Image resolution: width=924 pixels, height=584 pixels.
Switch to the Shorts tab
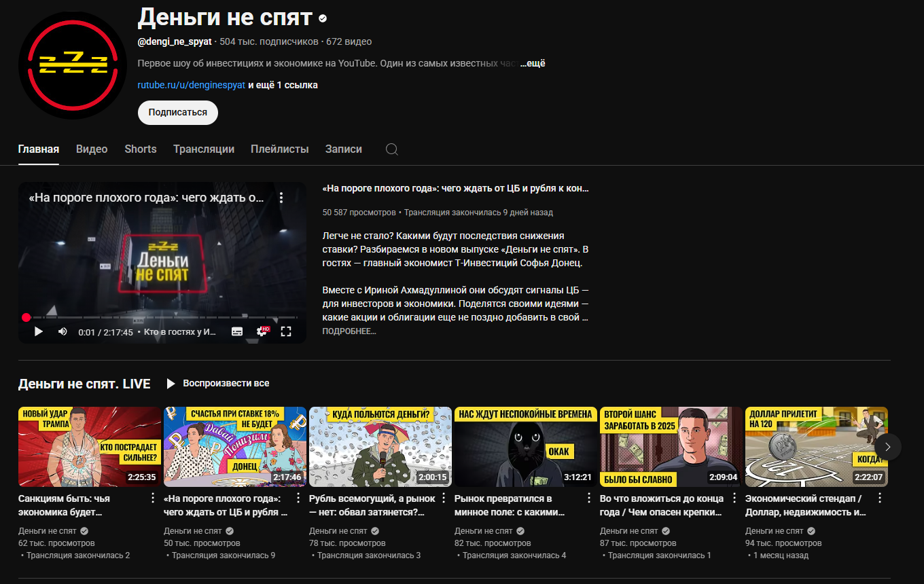pyautogui.click(x=141, y=149)
